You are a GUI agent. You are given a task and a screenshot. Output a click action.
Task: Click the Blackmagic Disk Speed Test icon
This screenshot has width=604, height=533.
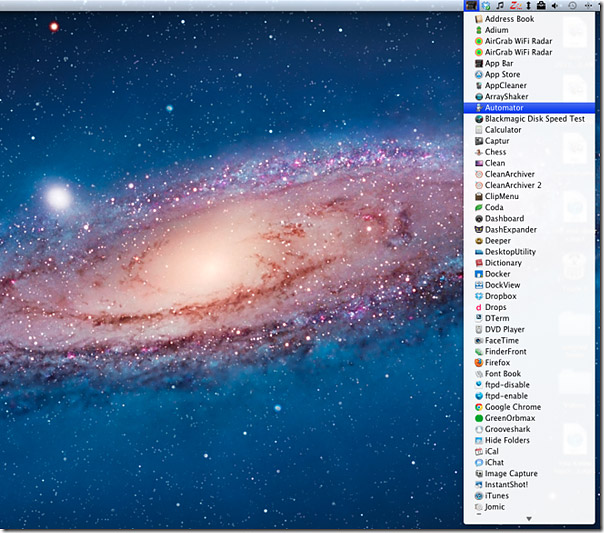pyautogui.click(x=479, y=119)
